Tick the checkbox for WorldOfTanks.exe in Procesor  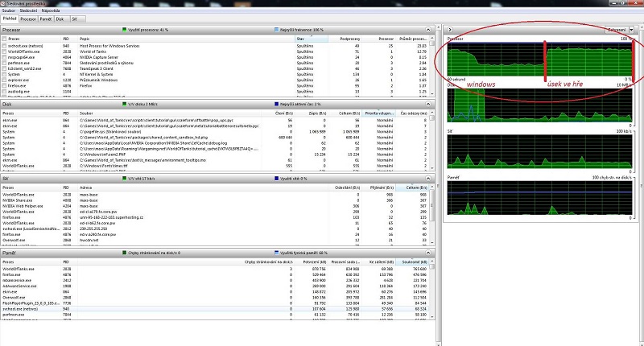coord(5,53)
